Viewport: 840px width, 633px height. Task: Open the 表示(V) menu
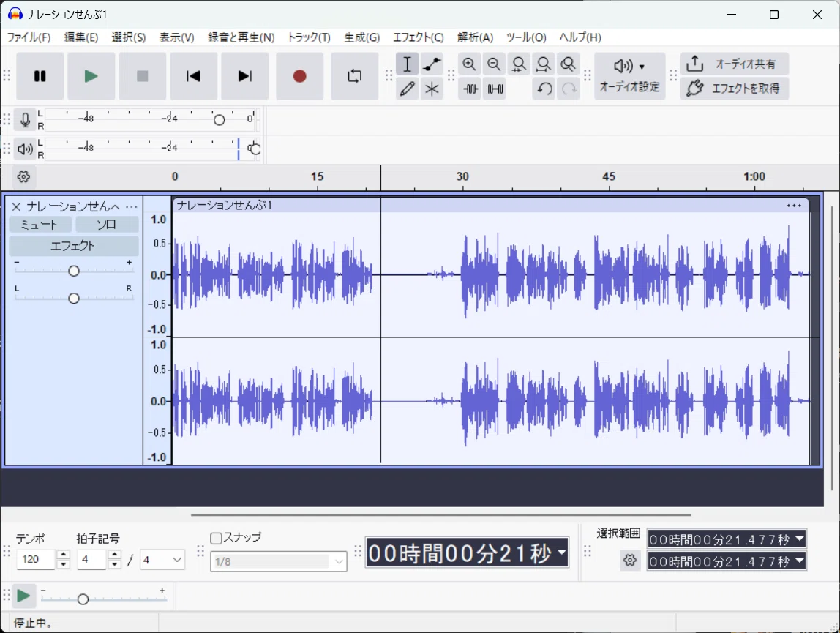click(176, 37)
